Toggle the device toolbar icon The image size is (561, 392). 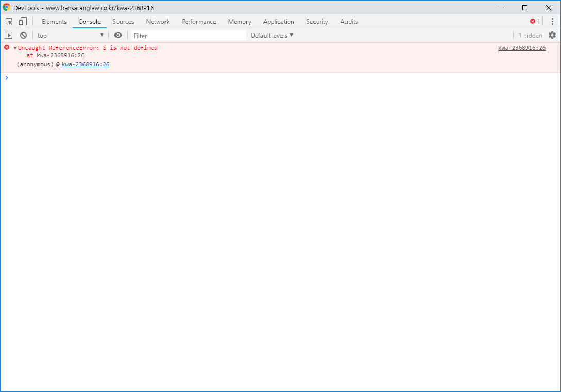tap(23, 22)
